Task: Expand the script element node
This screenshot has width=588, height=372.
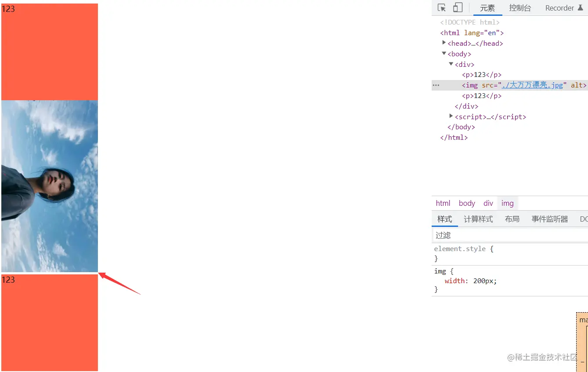Action: click(451, 116)
